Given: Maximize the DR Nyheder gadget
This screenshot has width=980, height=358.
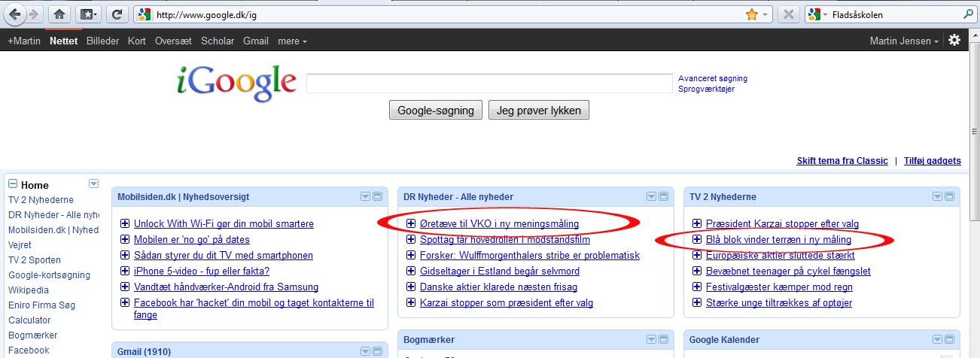Looking at the screenshot, I should [x=664, y=197].
